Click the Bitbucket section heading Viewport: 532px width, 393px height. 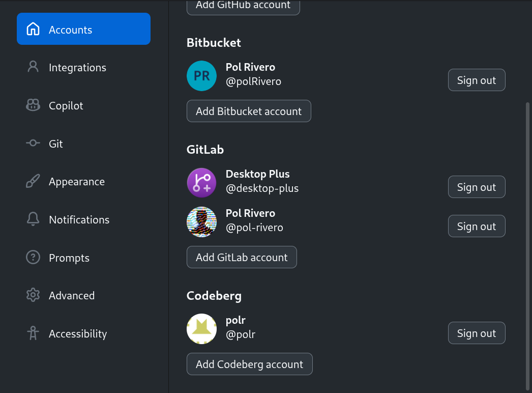[214, 43]
